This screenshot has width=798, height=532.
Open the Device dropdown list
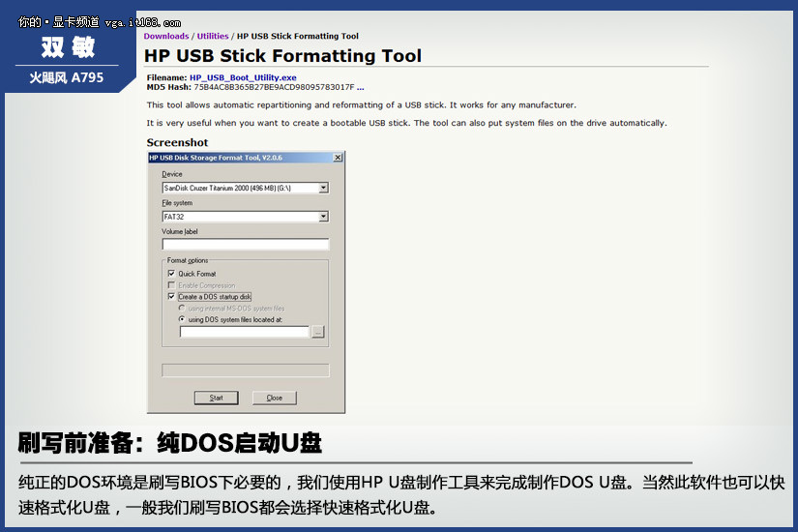[x=323, y=188]
